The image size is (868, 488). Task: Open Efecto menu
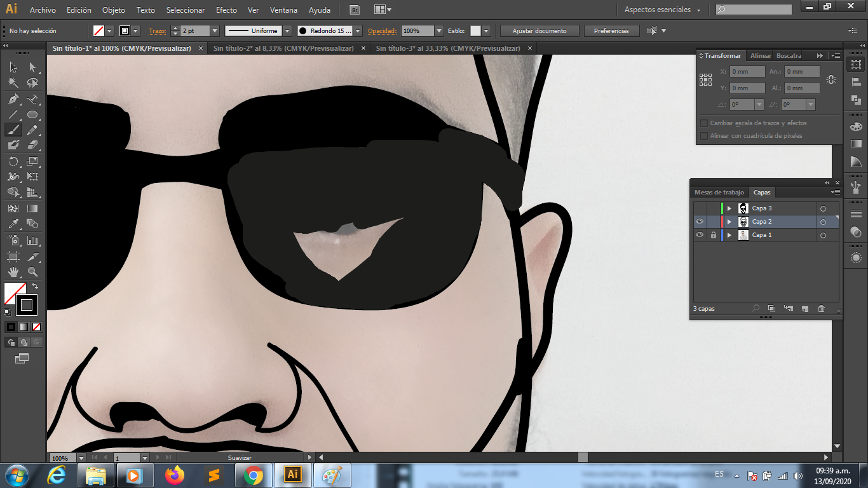pyautogui.click(x=226, y=10)
